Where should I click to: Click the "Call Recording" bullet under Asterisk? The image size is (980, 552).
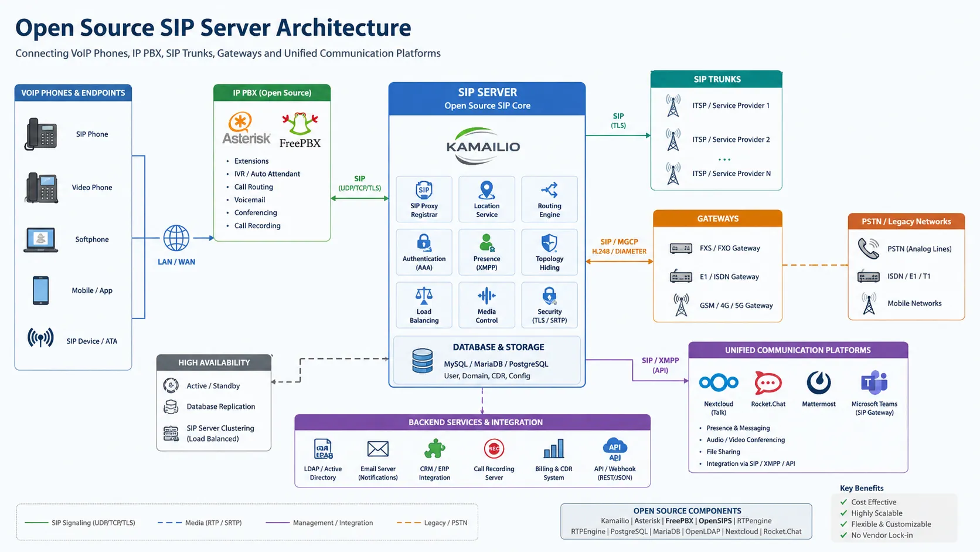[x=257, y=226]
